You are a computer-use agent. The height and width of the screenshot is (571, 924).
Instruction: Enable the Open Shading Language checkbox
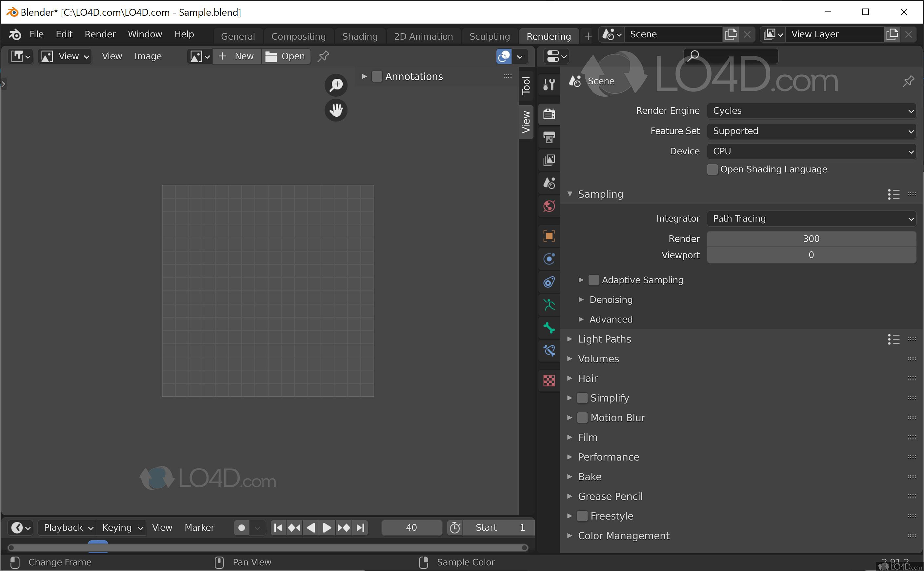(713, 169)
